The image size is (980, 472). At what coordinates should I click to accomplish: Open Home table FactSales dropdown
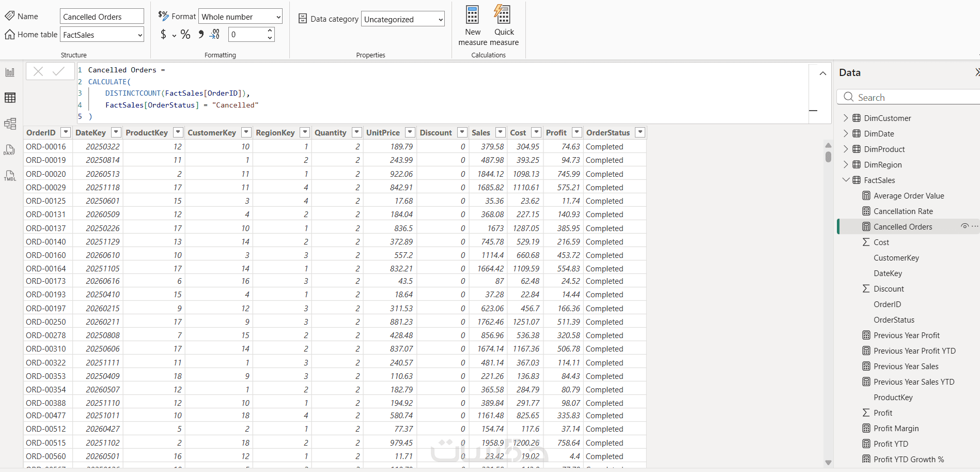[102, 35]
